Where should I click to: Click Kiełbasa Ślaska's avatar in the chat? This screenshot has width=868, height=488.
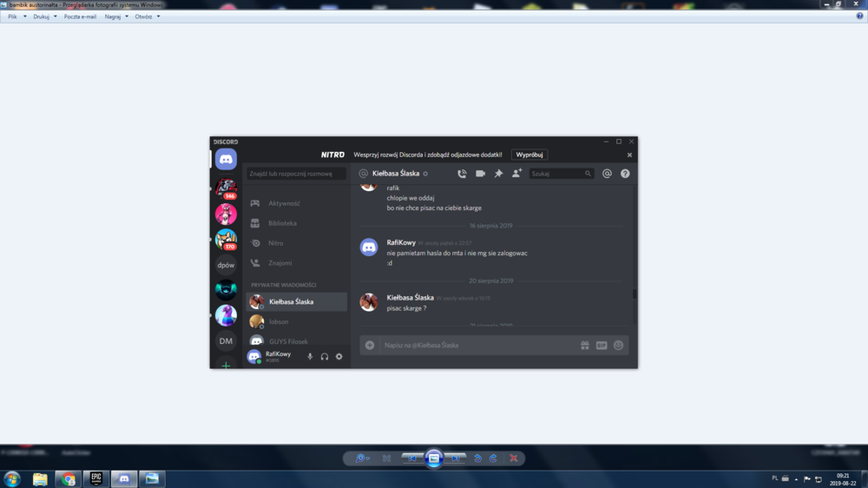pos(369,302)
